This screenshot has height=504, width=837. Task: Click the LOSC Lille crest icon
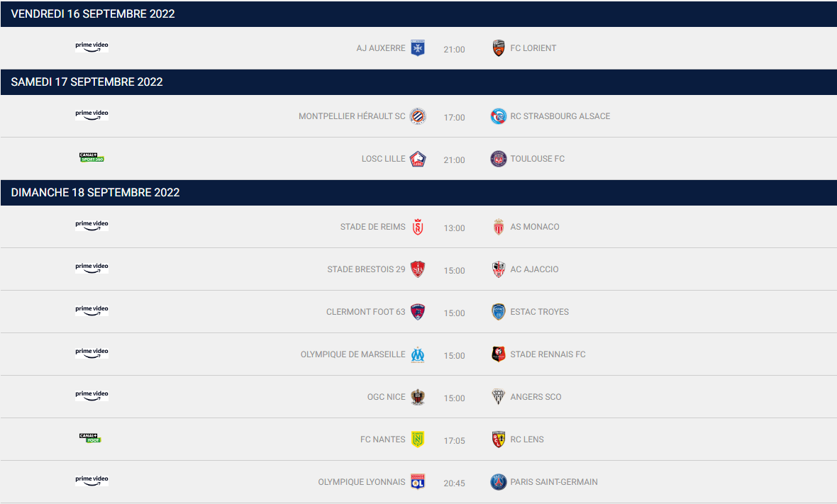point(417,159)
